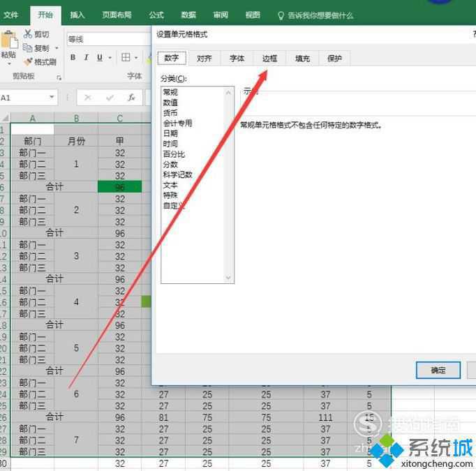Screen dimensions: 476x471
Task: Select the 数字 tab in the dialog
Action: (x=172, y=58)
